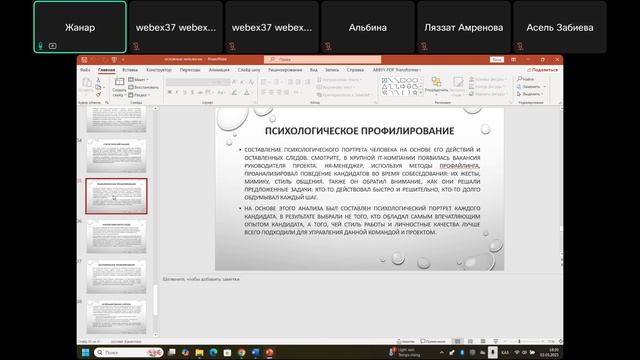Open Microsoft Edge icon on taskbar
The image size is (640, 360).
(x=213, y=352)
